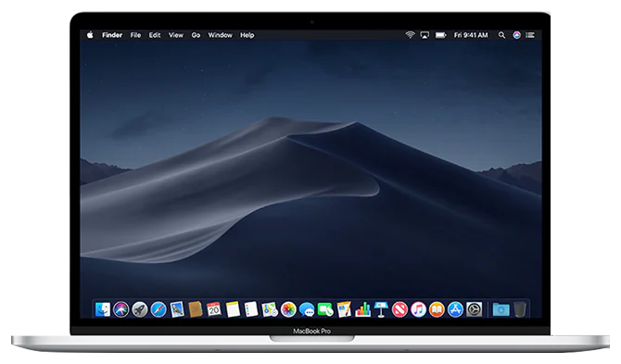Open Maps app in the Dock
The image size is (621, 364).
(270, 309)
